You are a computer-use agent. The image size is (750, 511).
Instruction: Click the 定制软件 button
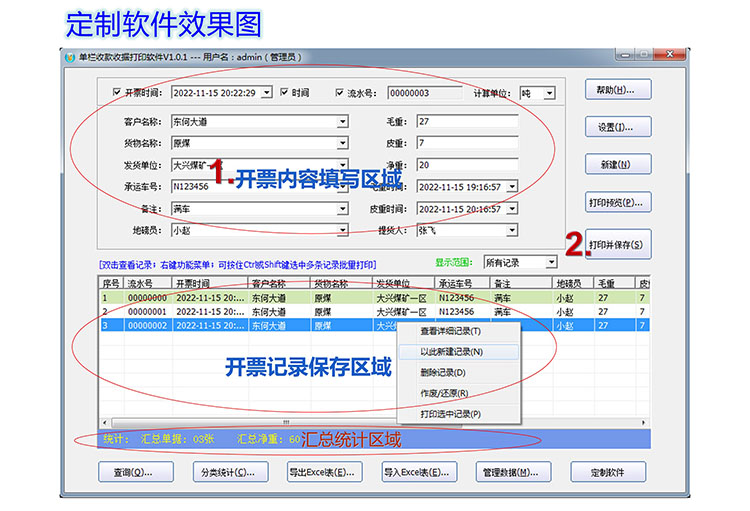(608, 472)
